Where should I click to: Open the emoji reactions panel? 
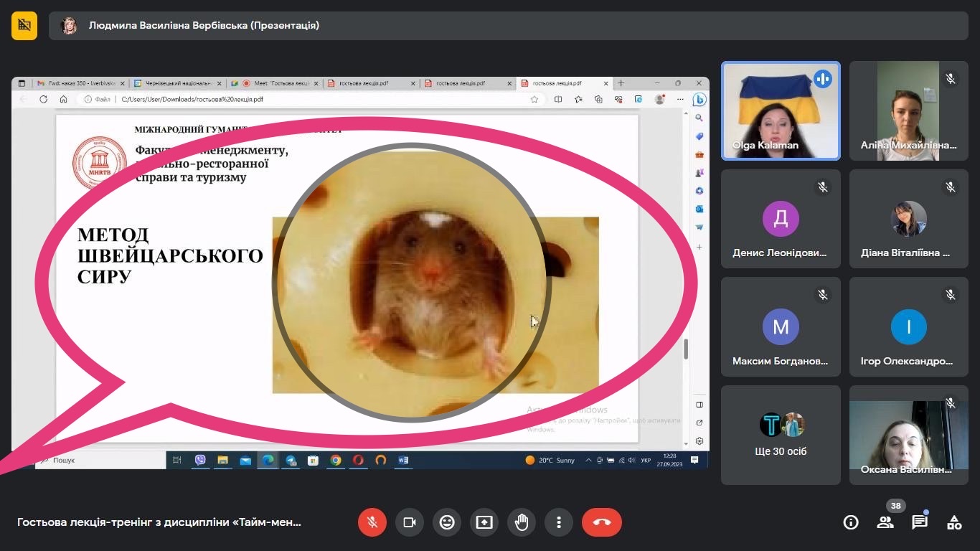point(447,522)
